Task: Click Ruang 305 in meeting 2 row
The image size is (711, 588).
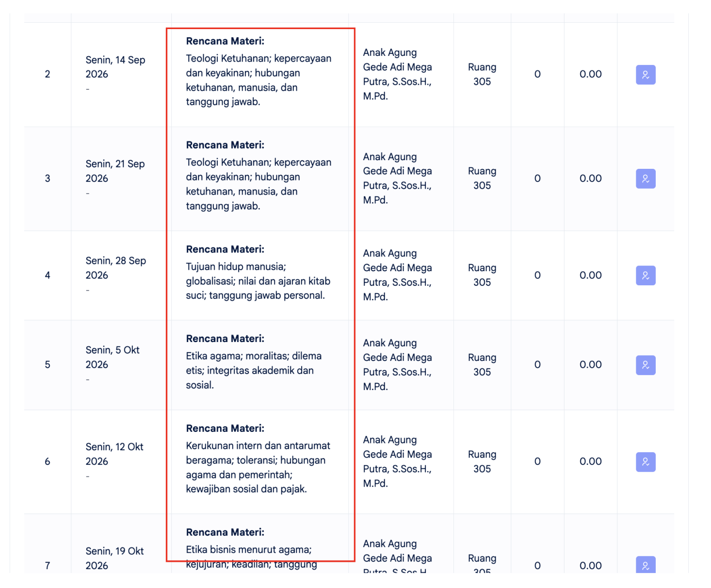Action: tap(482, 74)
